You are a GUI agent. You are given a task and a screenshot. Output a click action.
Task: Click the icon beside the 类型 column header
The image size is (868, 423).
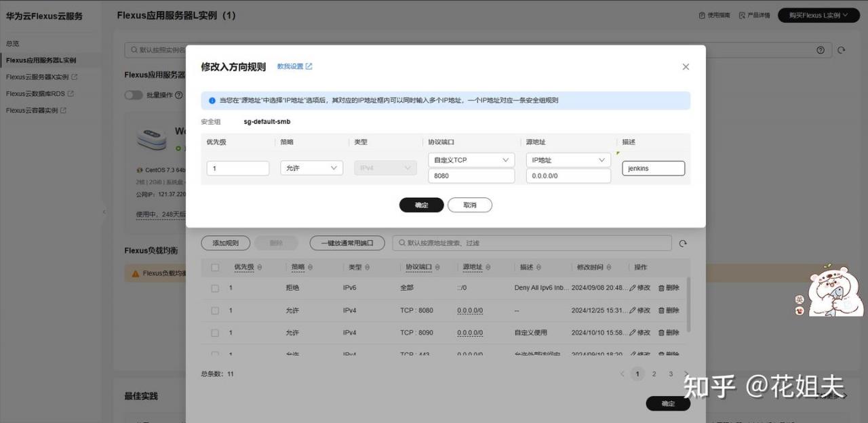click(368, 268)
